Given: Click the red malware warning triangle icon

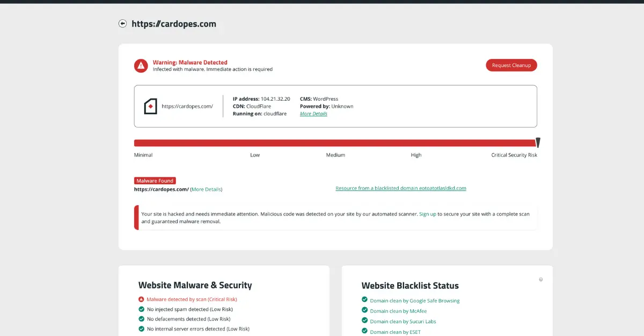Looking at the screenshot, I should click(x=141, y=65).
